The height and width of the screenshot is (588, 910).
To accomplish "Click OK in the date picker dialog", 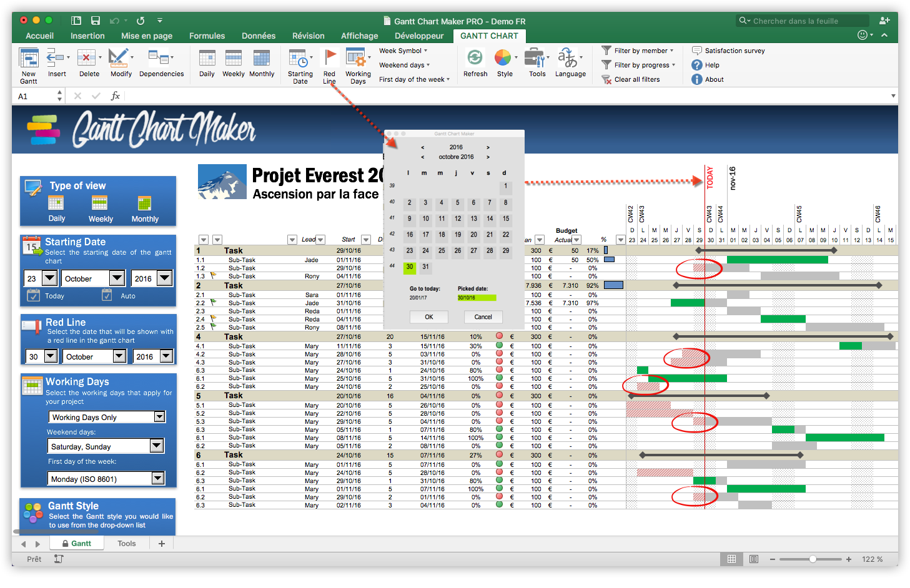I will click(x=429, y=317).
